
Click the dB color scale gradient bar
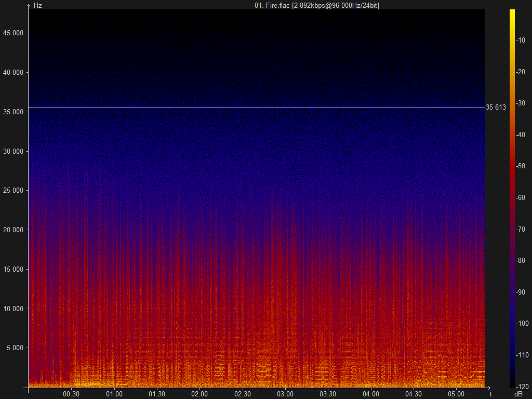click(x=512, y=198)
